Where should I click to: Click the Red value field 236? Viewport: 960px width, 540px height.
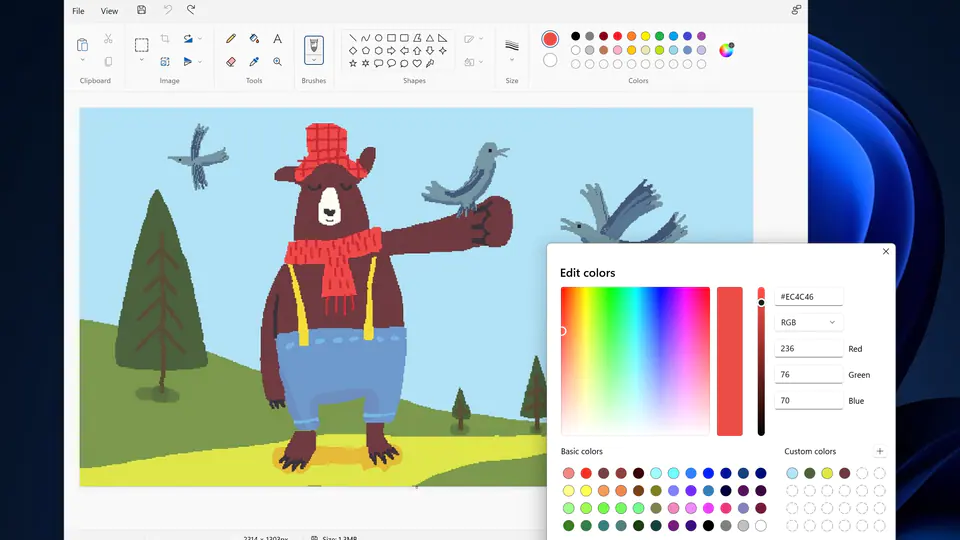pyautogui.click(x=808, y=348)
